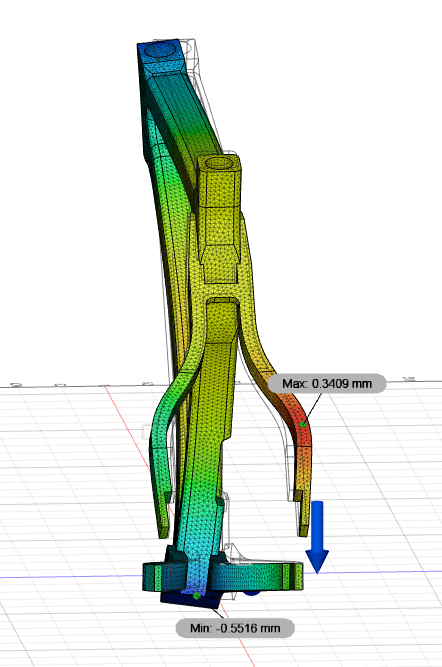Click the yellow cylindrical hub bore opening

pyautogui.click(x=220, y=163)
